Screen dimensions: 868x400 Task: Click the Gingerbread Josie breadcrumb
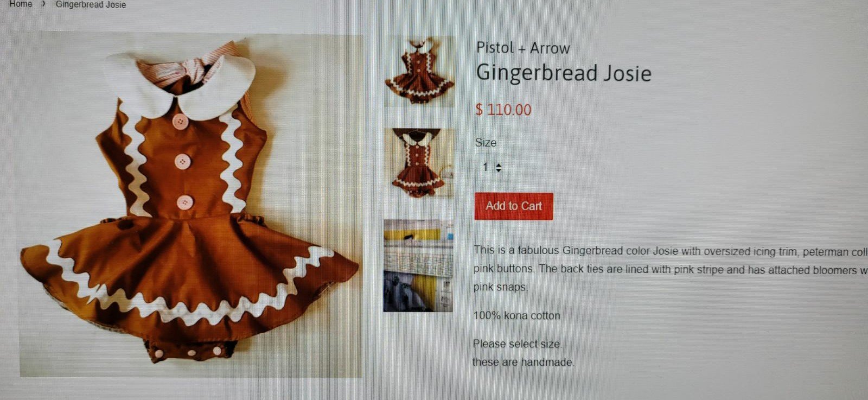(91, 4)
